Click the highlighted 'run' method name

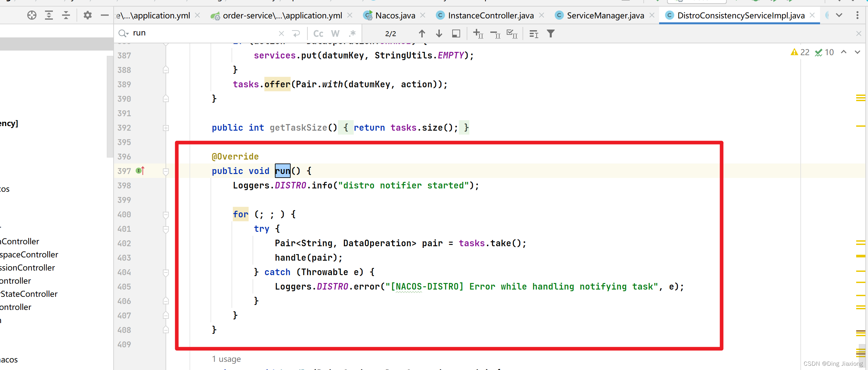pyautogui.click(x=283, y=171)
